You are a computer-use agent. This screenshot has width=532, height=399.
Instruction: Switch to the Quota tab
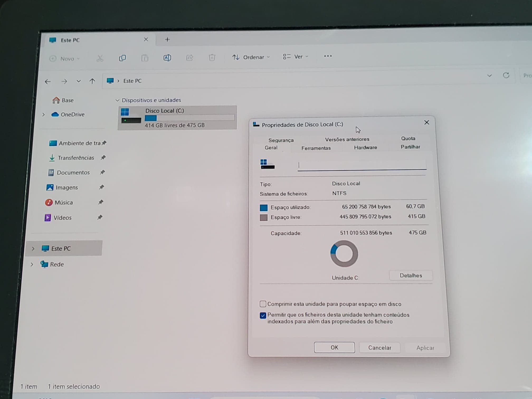408,138
